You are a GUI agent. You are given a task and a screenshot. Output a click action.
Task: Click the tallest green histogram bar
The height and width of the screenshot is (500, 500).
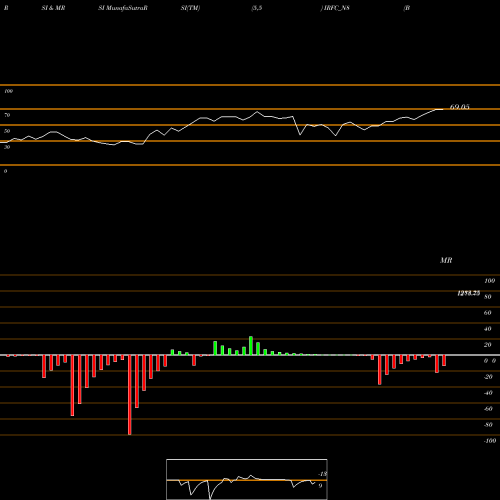[251, 346]
